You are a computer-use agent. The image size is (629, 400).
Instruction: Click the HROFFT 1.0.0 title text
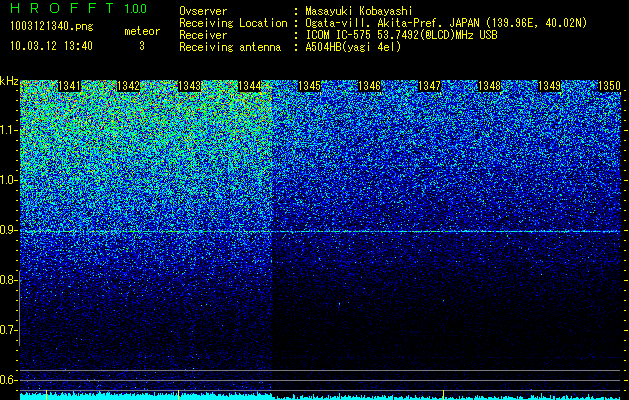coord(78,8)
